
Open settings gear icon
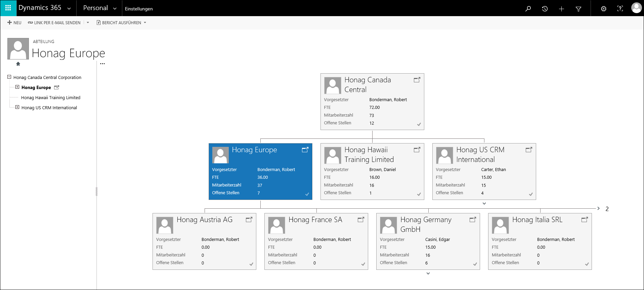pyautogui.click(x=604, y=9)
